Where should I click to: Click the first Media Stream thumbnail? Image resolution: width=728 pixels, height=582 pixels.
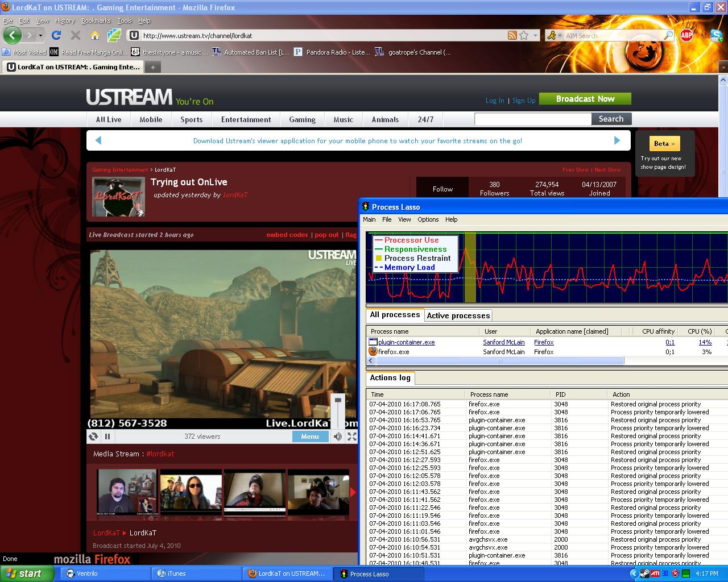[x=126, y=492]
